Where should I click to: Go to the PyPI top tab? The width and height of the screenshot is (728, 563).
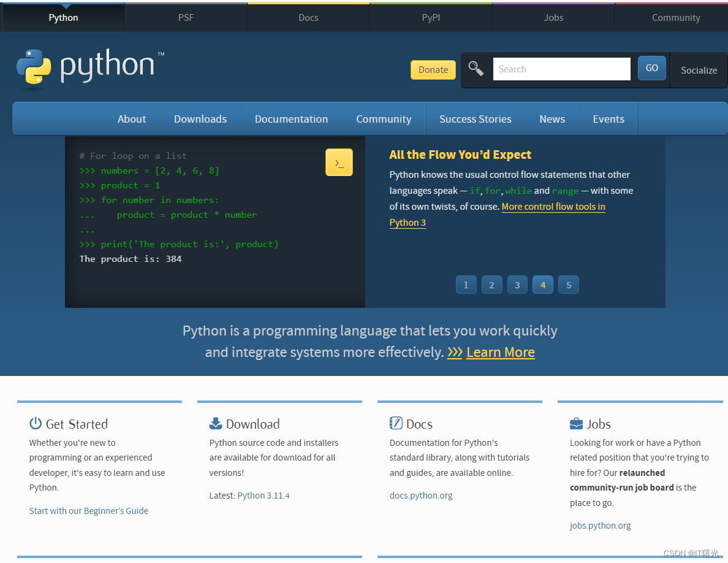coord(431,17)
